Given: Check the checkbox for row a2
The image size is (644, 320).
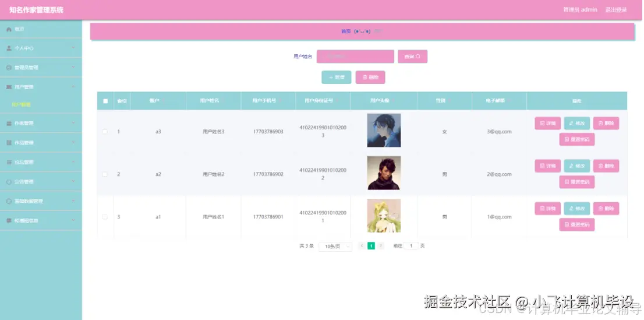Looking at the screenshot, I should click(x=105, y=174).
